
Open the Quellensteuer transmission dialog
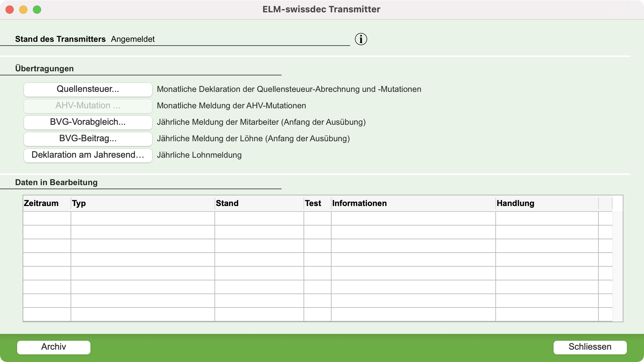[88, 89]
